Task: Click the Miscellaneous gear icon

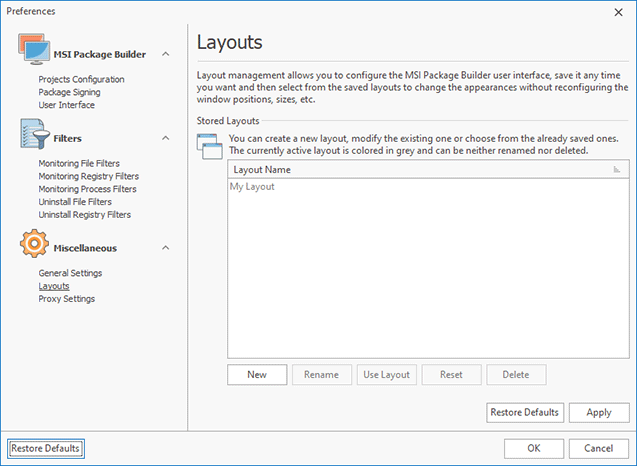Action: click(34, 243)
